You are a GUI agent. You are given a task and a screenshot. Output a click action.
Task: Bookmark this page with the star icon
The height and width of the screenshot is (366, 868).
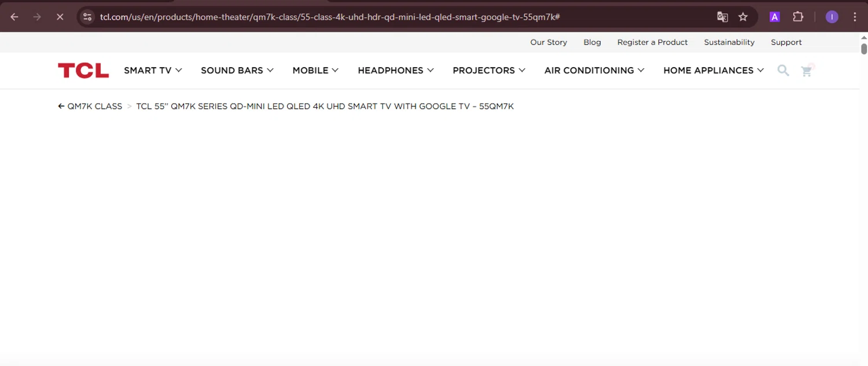[743, 17]
